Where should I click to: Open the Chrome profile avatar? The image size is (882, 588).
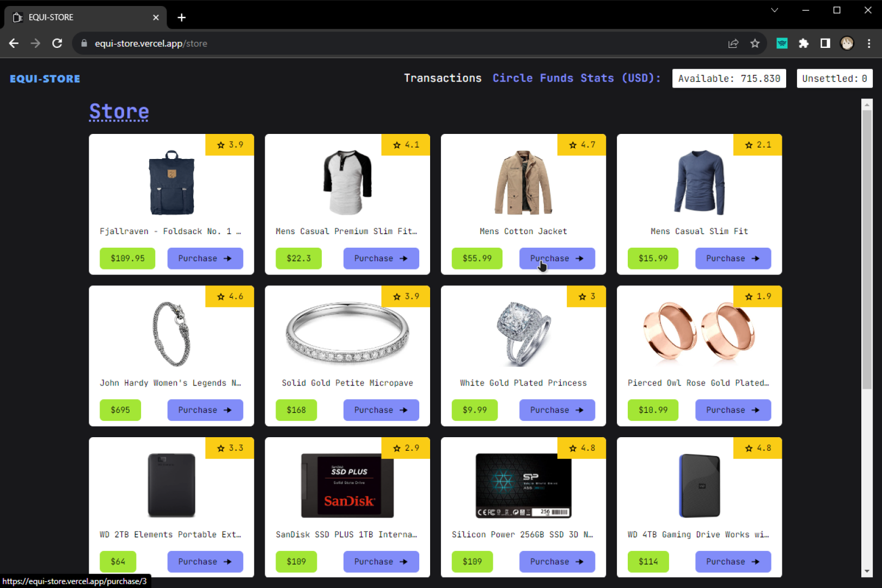pyautogui.click(x=847, y=44)
